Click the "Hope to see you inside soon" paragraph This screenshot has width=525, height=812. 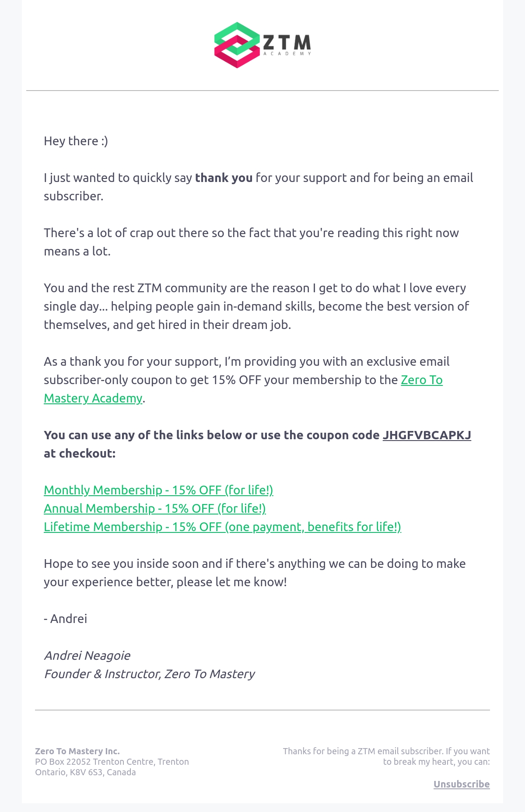tap(255, 573)
